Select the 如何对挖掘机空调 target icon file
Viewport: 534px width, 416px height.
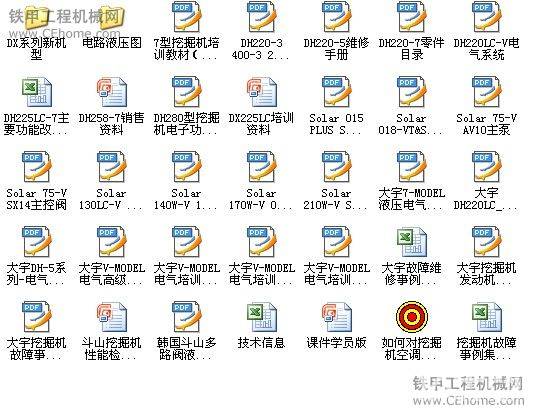click(412, 317)
